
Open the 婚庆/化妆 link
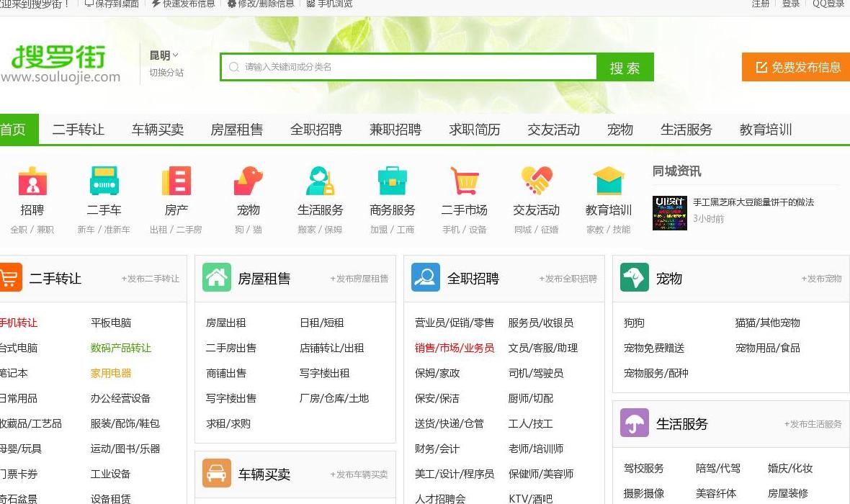tap(790, 468)
